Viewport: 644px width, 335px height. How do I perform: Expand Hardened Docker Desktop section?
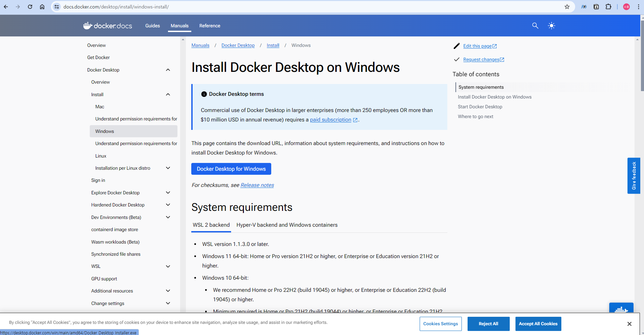click(x=168, y=205)
